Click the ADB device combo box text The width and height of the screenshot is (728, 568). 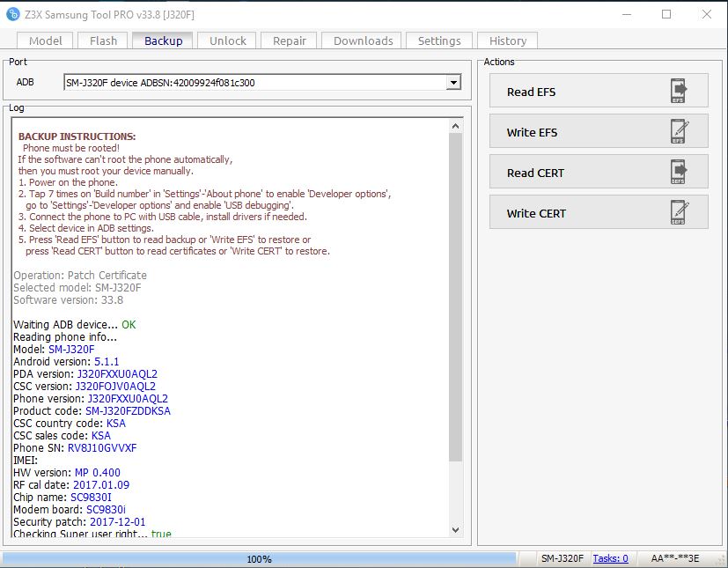pyautogui.click(x=160, y=83)
